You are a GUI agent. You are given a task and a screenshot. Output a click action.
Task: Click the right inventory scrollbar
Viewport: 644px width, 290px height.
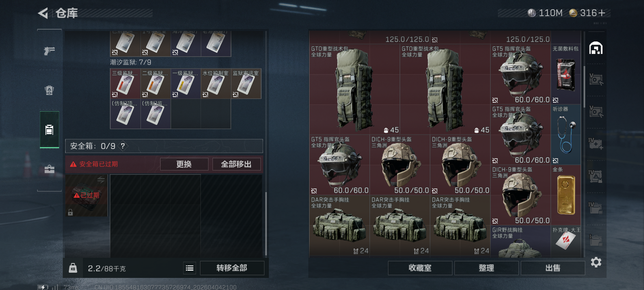tap(584, 85)
